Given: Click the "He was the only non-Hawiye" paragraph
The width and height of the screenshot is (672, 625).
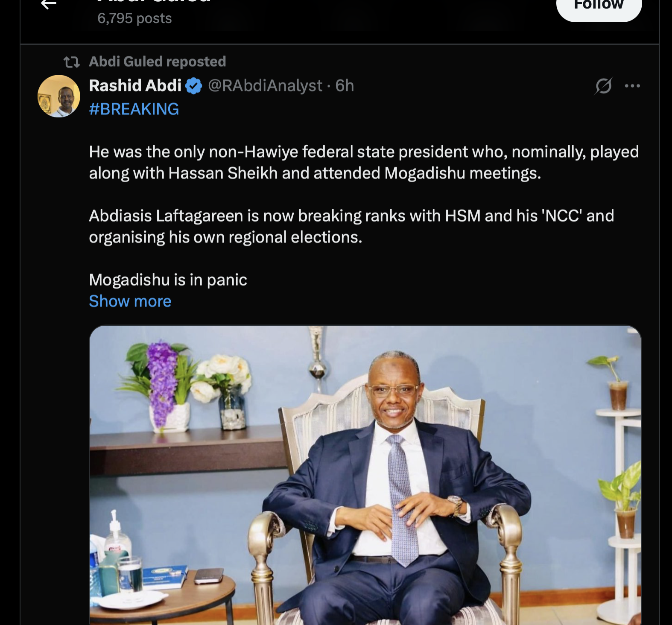Looking at the screenshot, I should point(364,162).
